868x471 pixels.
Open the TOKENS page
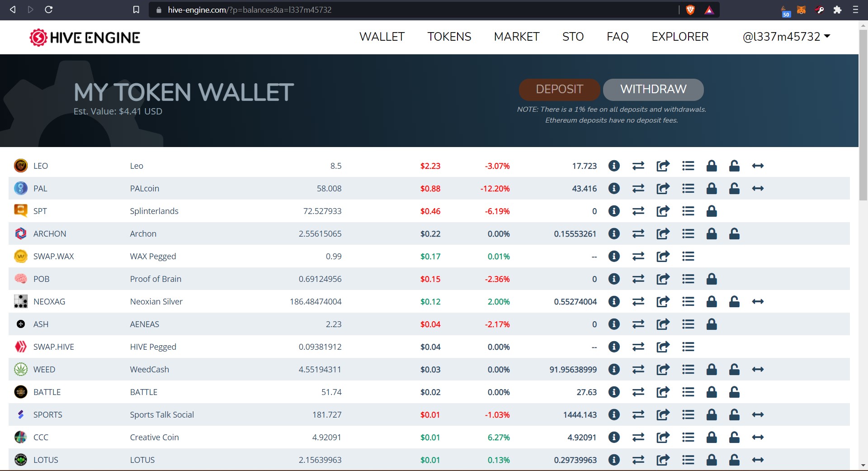[449, 37]
